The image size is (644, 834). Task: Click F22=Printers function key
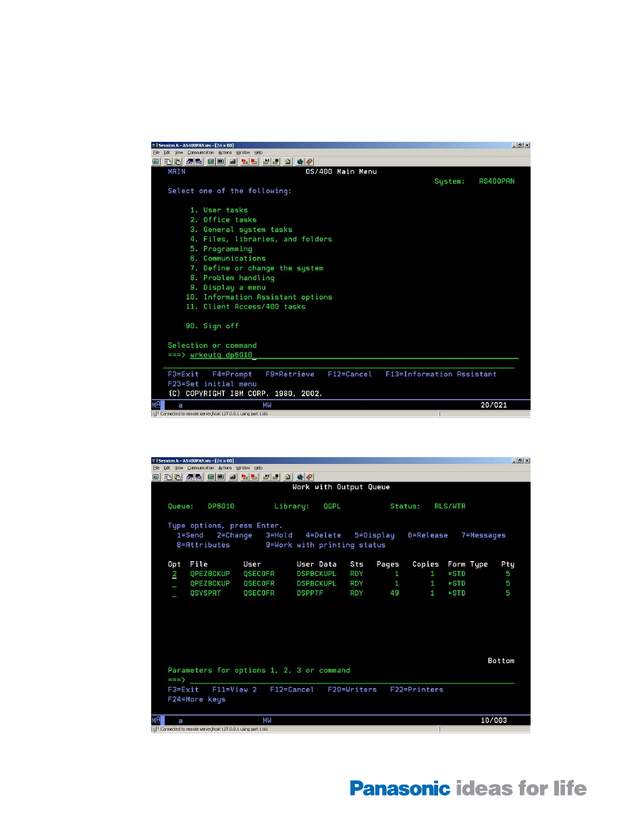click(x=417, y=689)
